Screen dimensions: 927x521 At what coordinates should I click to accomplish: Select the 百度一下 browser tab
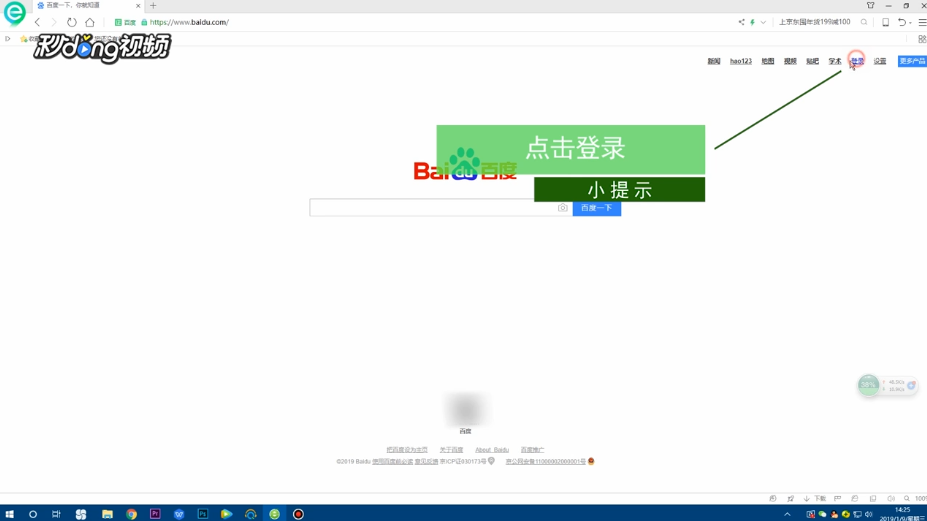coord(86,5)
